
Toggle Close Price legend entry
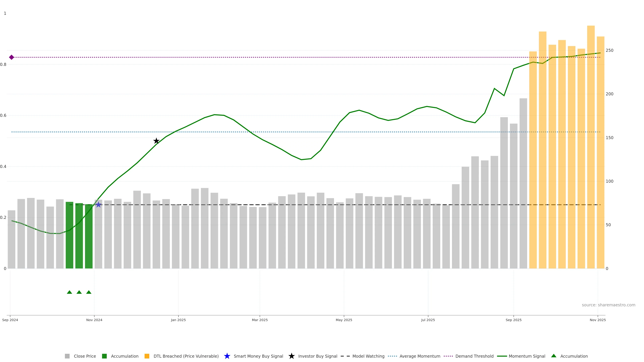click(x=85, y=356)
